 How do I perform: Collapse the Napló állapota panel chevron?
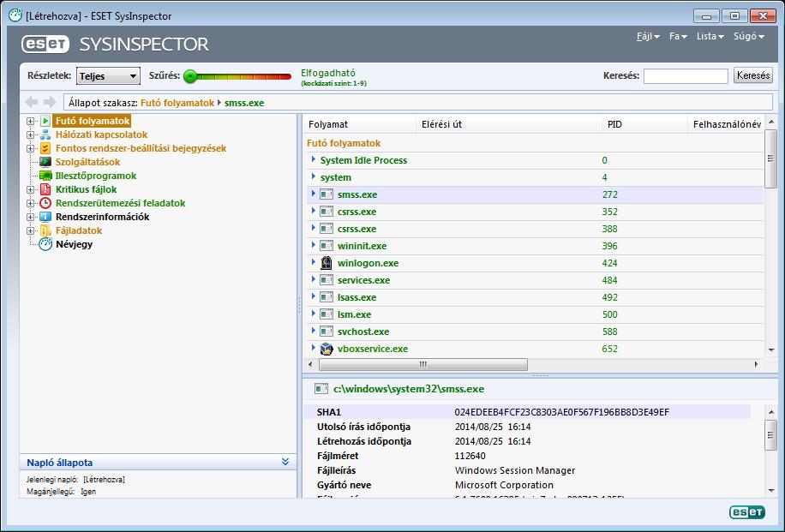pyautogui.click(x=285, y=462)
